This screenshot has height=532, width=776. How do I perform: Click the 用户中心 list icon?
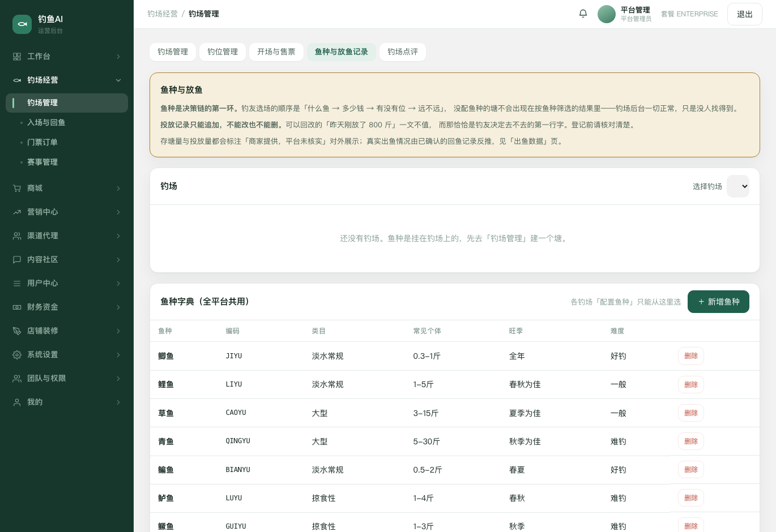pyautogui.click(x=17, y=284)
